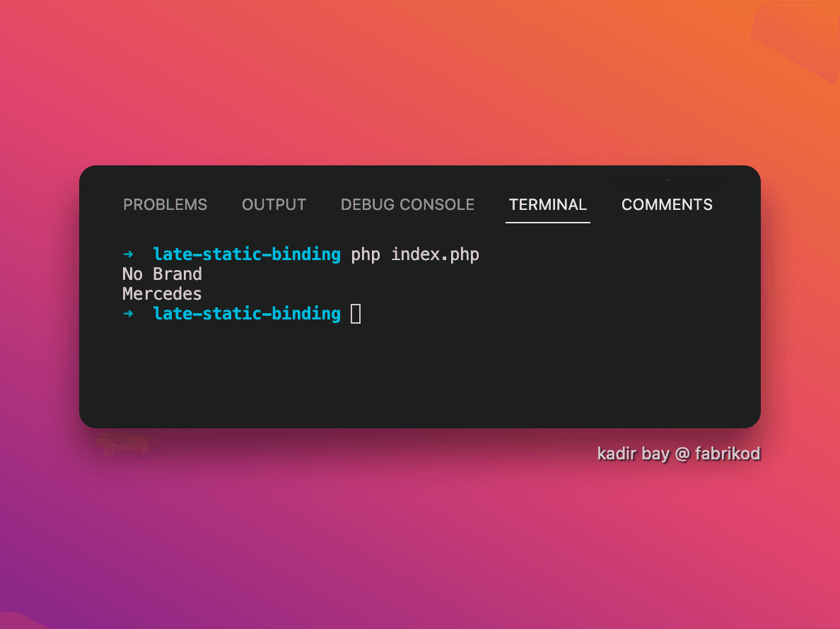The image size is (840, 629).
Task: Click the white underline beneath TERMINAL
Action: coord(547,222)
